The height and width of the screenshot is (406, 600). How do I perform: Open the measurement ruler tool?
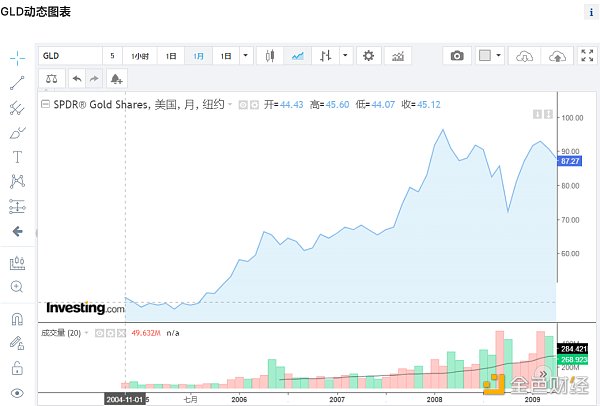pos(17,263)
